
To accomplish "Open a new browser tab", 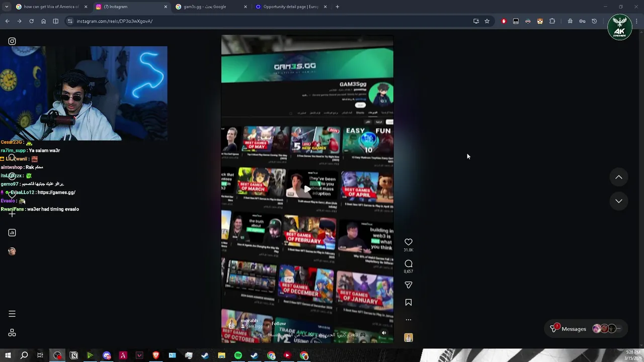I will point(337,7).
